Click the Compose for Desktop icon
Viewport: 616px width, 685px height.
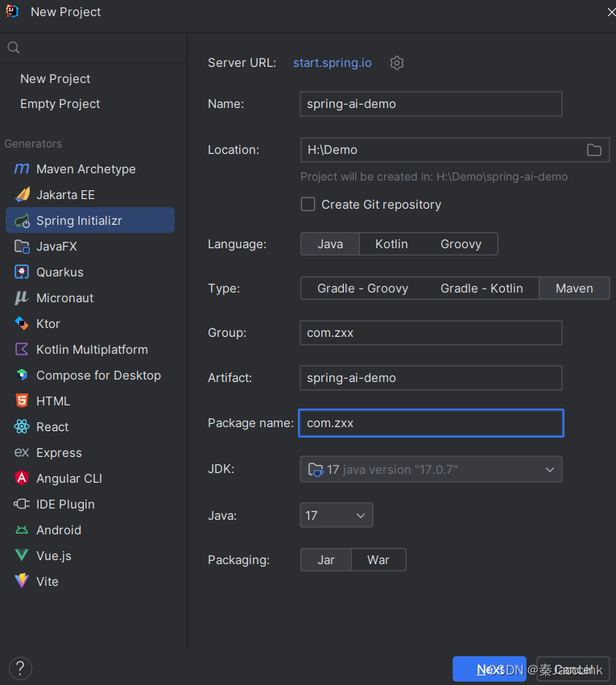[x=22, y=376]
